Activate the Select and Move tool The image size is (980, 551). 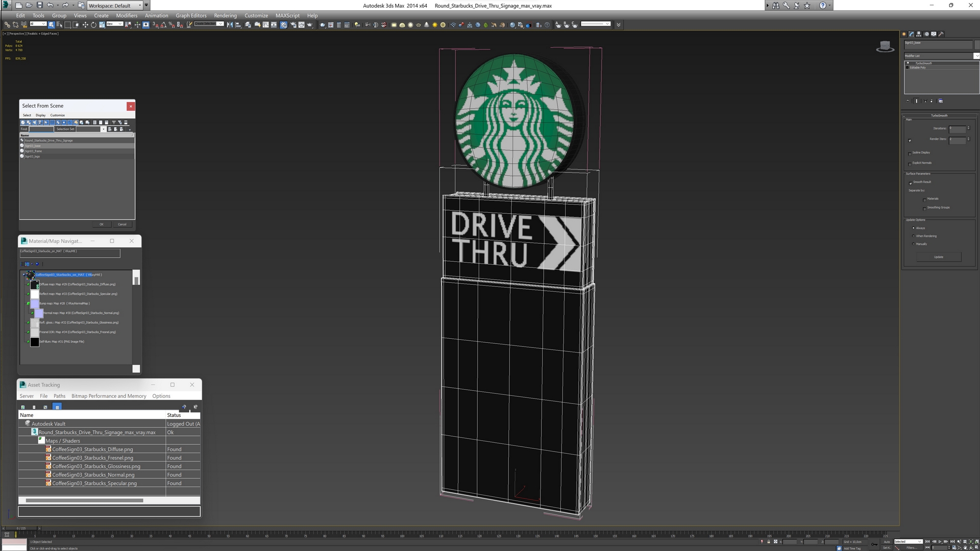[85, 24]
